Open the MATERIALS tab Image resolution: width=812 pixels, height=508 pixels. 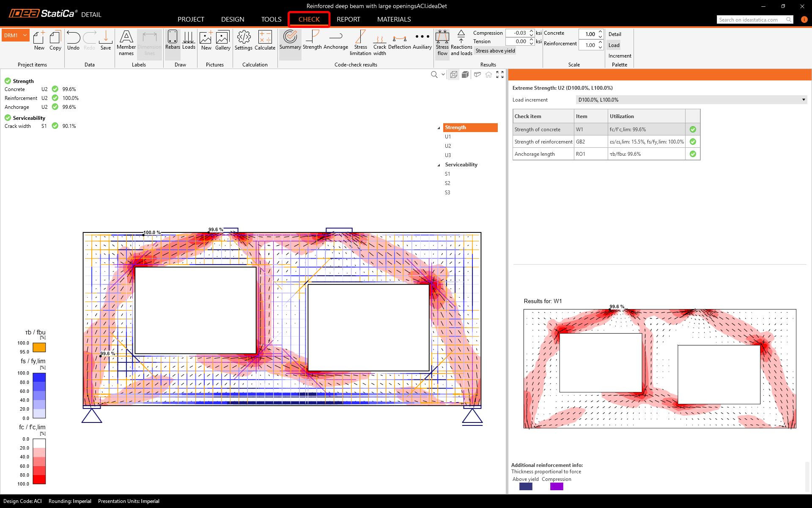pyautogui.click(x=394, y=19)
